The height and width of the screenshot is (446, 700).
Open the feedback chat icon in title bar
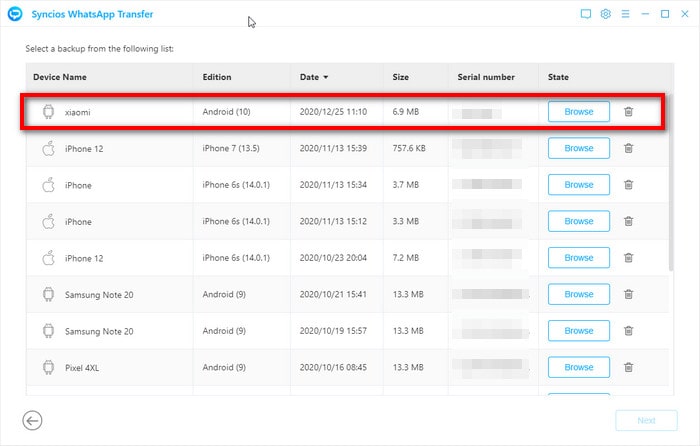[586, 14]
